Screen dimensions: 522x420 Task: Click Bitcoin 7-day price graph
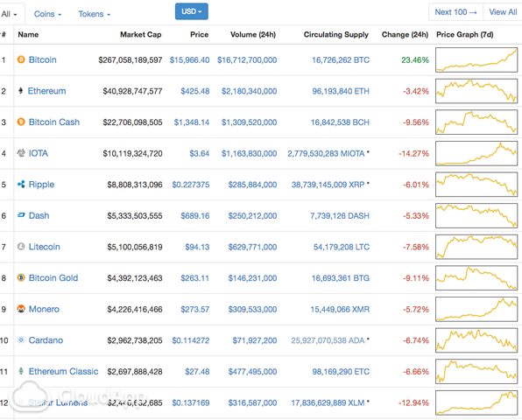[x=476, y=59]
